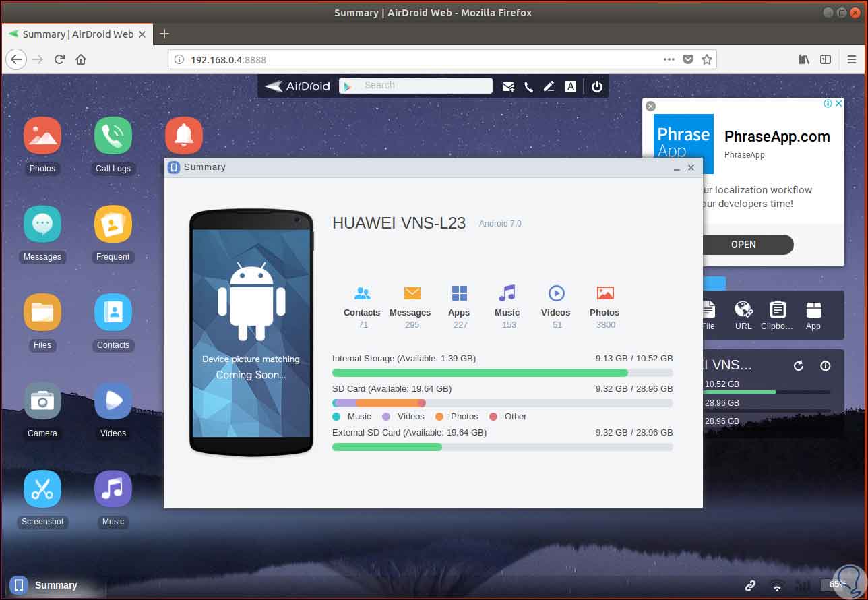Click the pencil edit icon in AirDroid toolbar
The height and width of the screenshot is (600, 868).
click(549, 86)
